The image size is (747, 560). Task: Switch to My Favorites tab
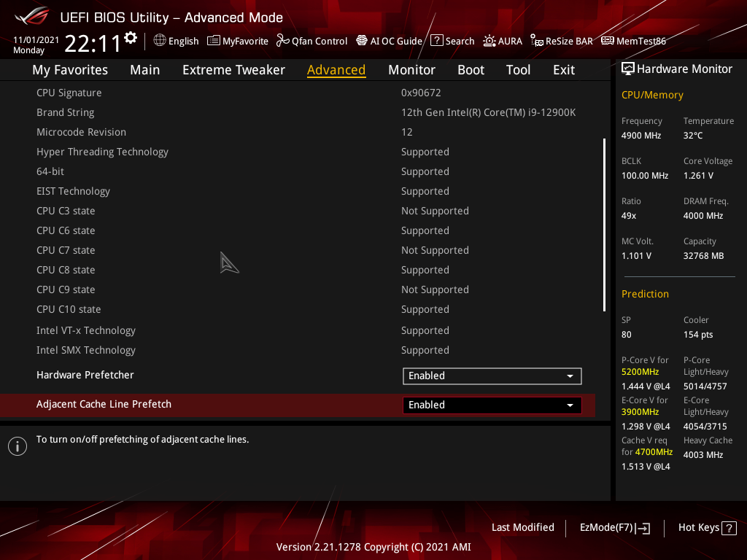pos(70,70)
